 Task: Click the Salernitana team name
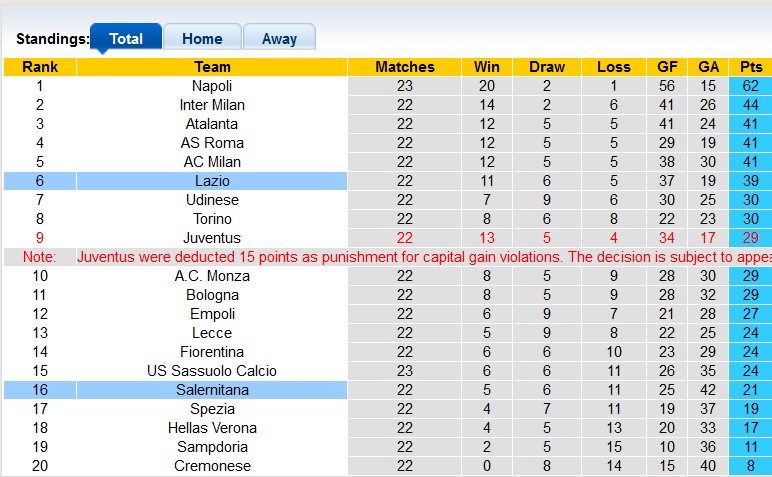point(212,390)
